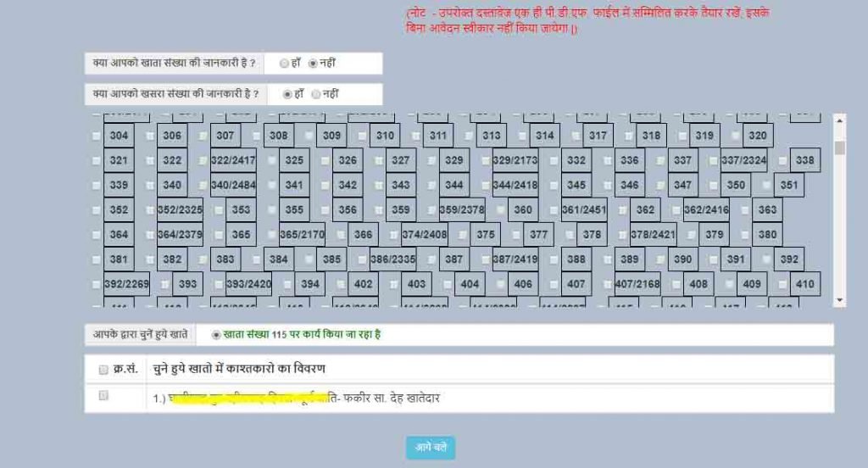Click चुने हुये खातो में काश्तकारो का विवरण header
The width and height of the screenshot is (868, 468).
point(239,369)
